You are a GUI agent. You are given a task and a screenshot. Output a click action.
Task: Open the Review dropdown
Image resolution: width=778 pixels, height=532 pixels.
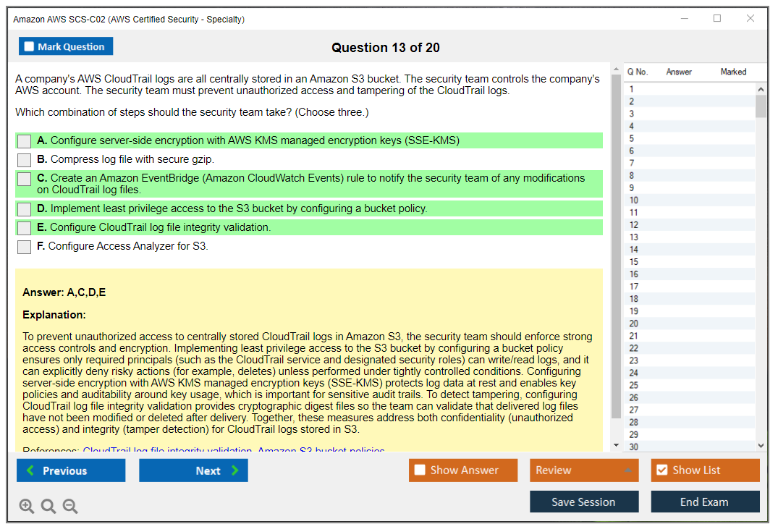[584, 470]
